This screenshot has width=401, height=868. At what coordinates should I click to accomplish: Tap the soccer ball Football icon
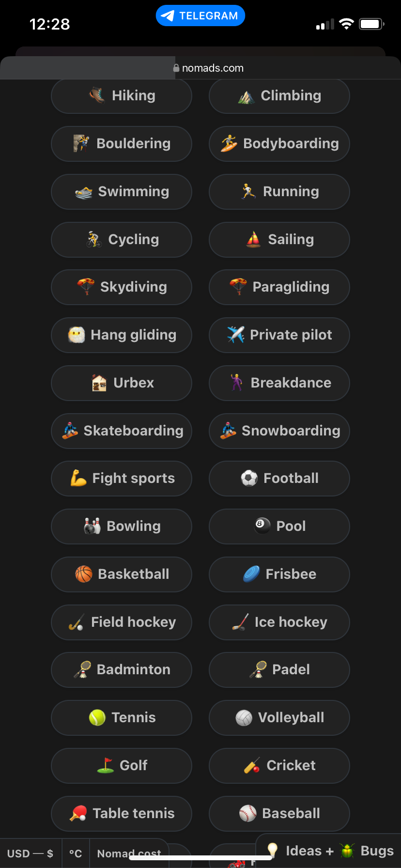point(249,478)
